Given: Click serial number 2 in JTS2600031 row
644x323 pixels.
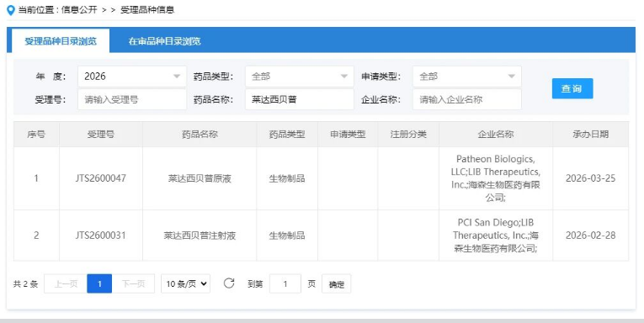Looking at the screenshot, I should tap(36, 236).
